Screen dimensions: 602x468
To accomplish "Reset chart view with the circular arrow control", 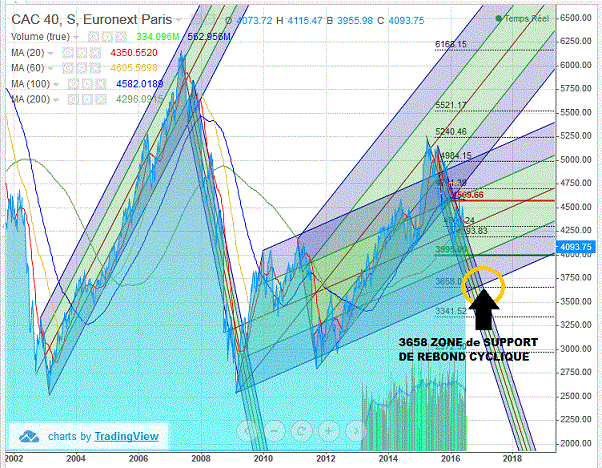I will point(302,431).
